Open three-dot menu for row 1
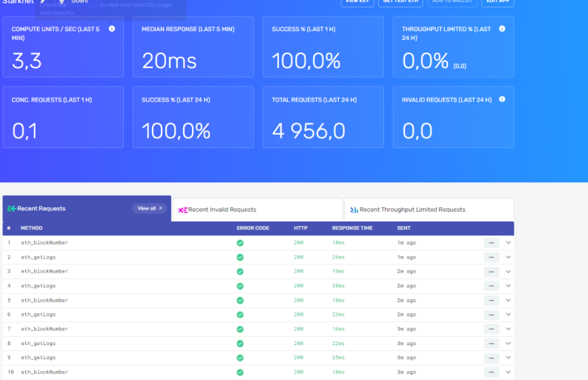The height and width of the screenshot is (380, 588). [492, 243]
